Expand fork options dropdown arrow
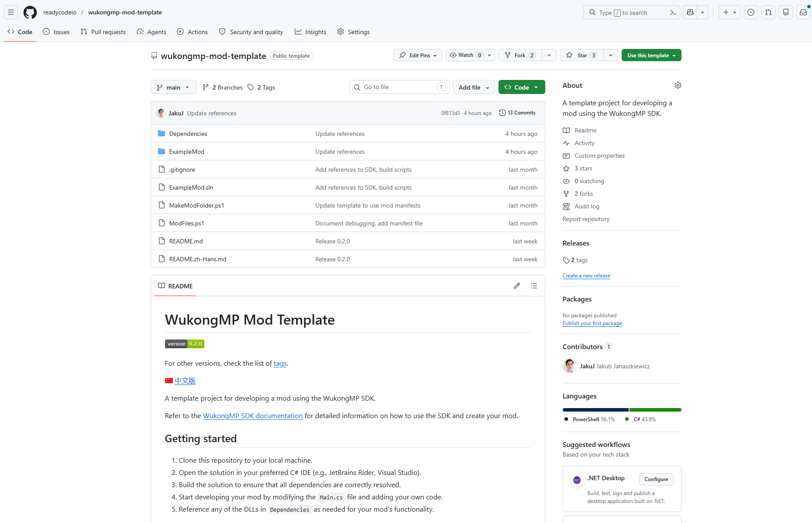The height and width of the screenshot is (523, 812). tap(549, 55)
